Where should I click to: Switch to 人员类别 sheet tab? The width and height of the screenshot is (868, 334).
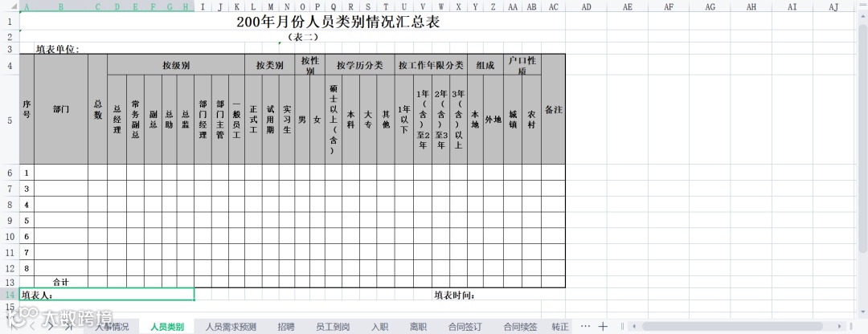(x=167, y=327)
